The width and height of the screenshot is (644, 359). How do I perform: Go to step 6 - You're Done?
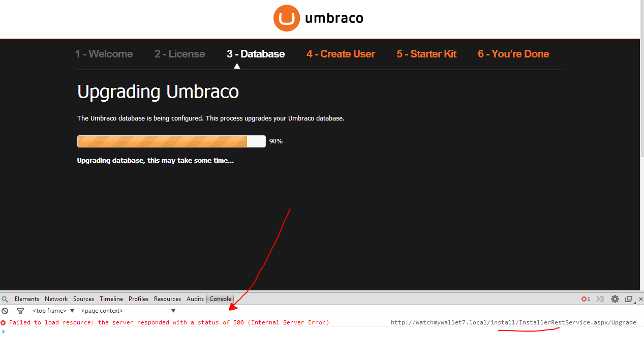(x=513, y=54)
